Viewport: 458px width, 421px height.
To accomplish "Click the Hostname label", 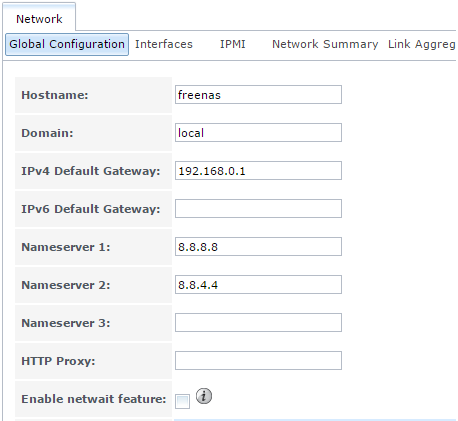I will [x=55, y=95].
